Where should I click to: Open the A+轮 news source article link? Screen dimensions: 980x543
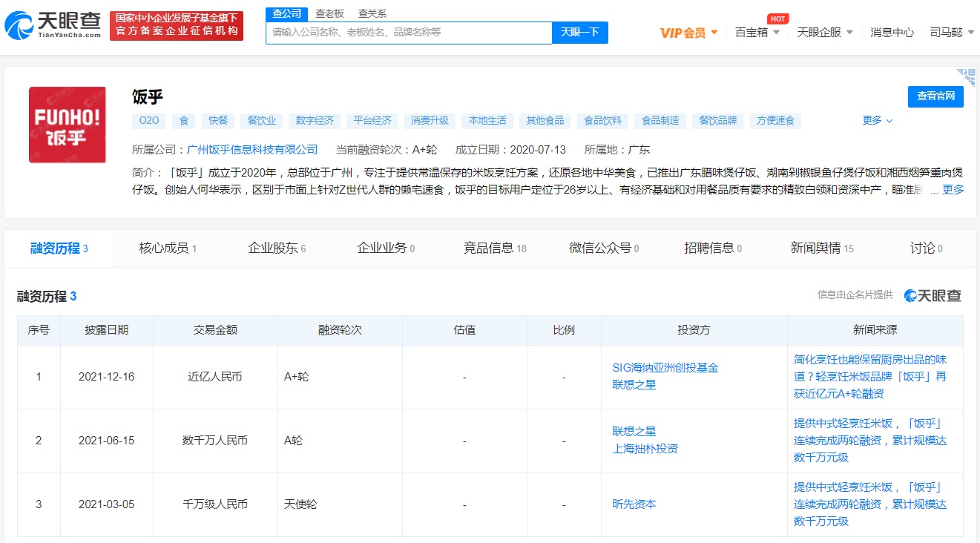coord(870,377)
